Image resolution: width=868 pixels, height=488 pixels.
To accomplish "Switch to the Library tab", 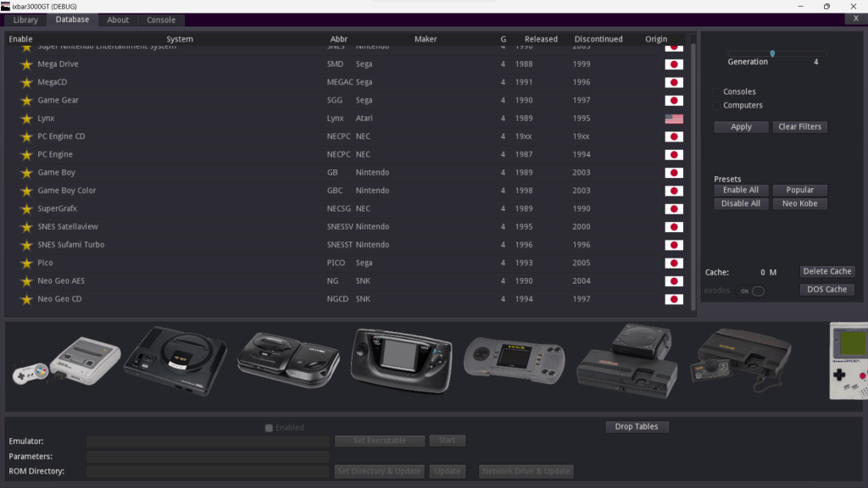I will pos(25,19).
